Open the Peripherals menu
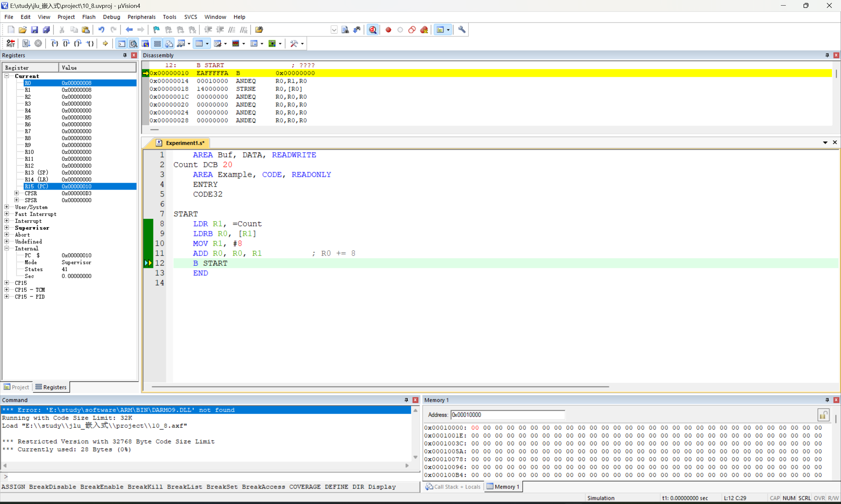Screen dimensions: 841x504 [141, 17]
